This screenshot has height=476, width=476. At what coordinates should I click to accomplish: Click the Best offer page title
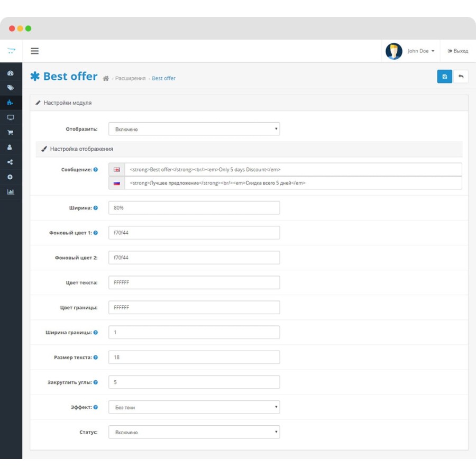(x=70, y=76)
